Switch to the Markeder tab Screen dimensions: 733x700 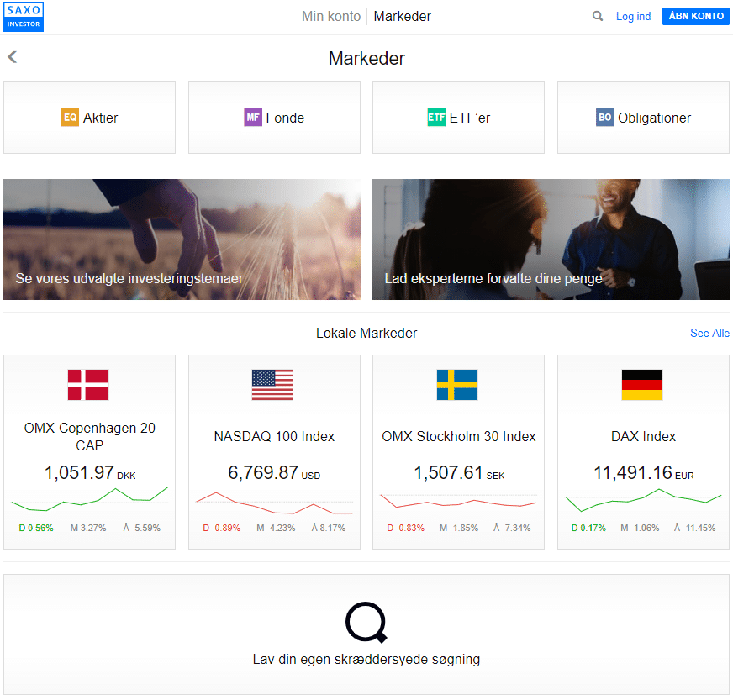[402, 16]
